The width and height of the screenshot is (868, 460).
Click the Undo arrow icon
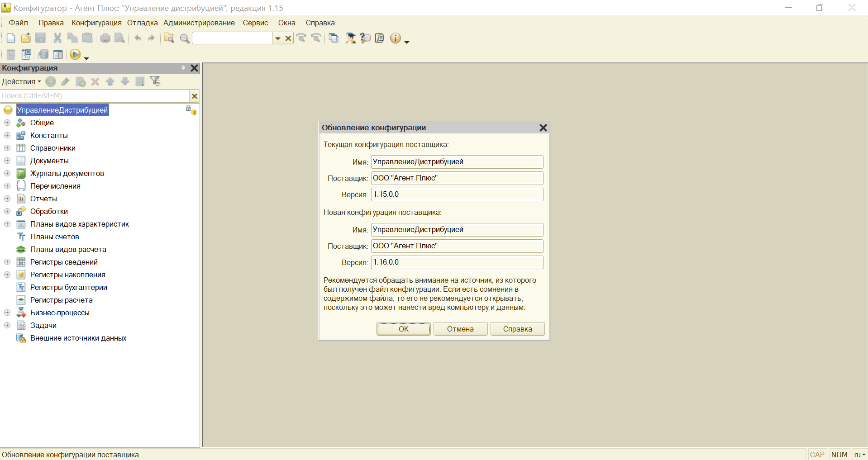pyautogui.click(x=138, y=38)
